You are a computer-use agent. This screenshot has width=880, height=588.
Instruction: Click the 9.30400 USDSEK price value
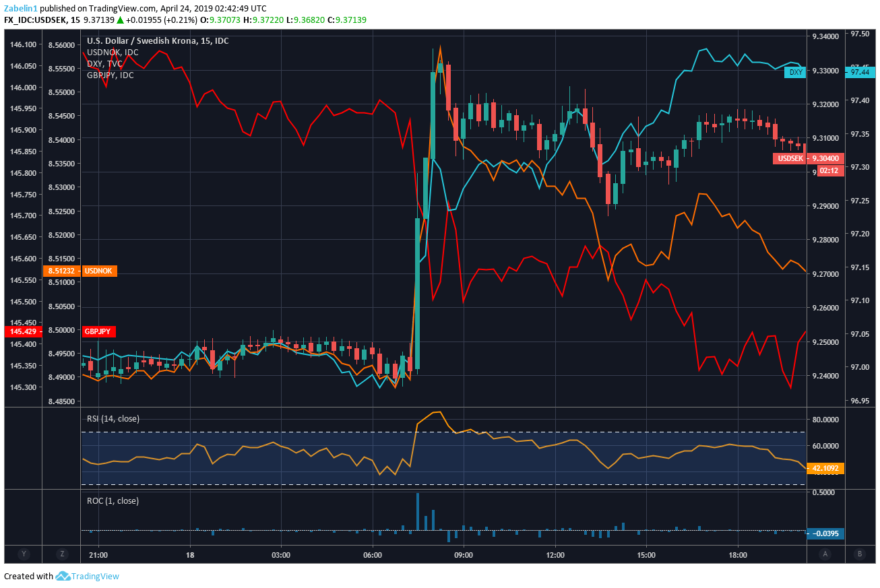(x=825, y=158)
